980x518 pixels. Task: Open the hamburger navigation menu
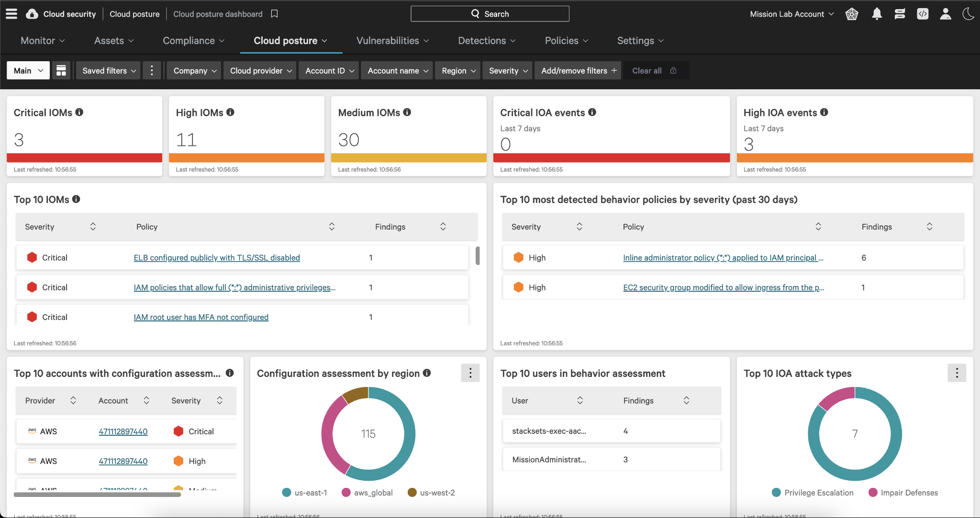[11, 14]
